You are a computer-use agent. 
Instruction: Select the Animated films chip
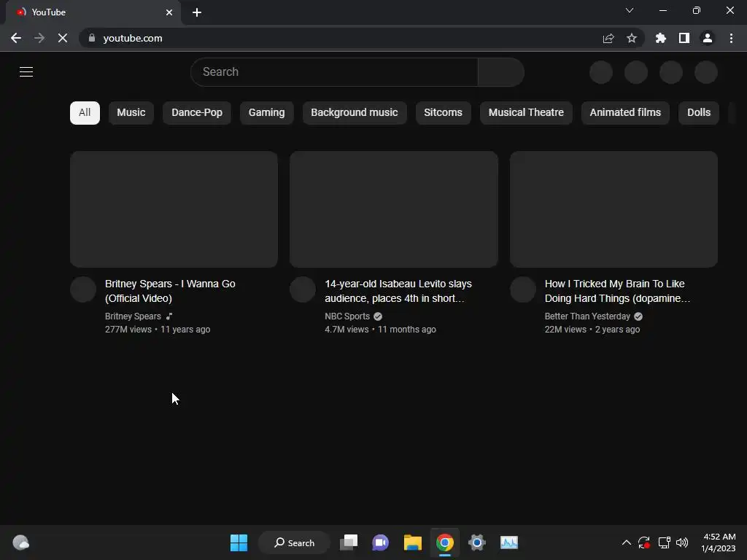(x=625, y=113)
